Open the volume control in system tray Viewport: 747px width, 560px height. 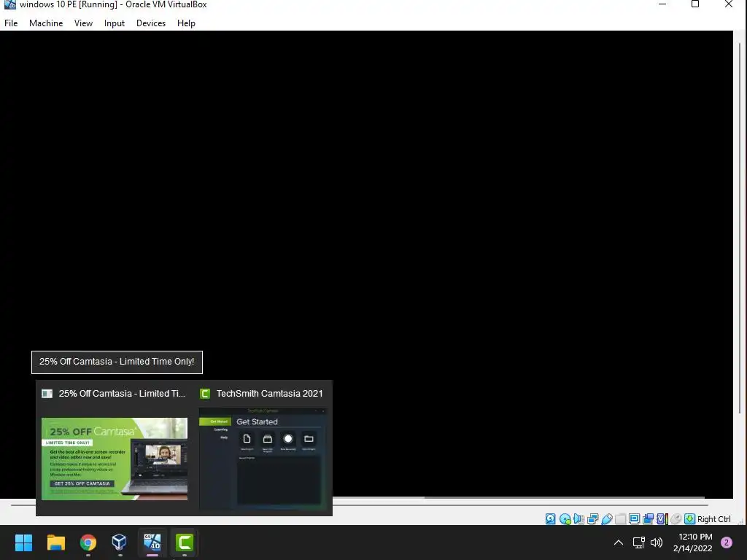tap(657, 542)
